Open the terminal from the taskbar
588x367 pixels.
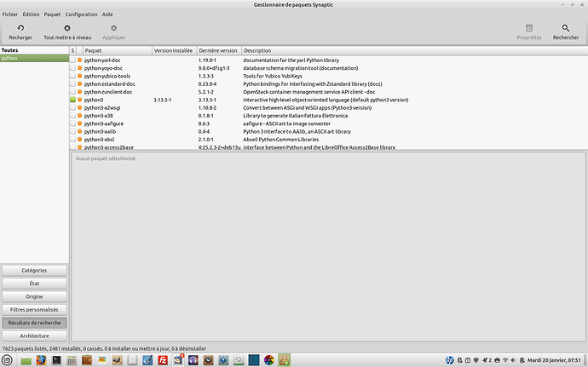56,360
